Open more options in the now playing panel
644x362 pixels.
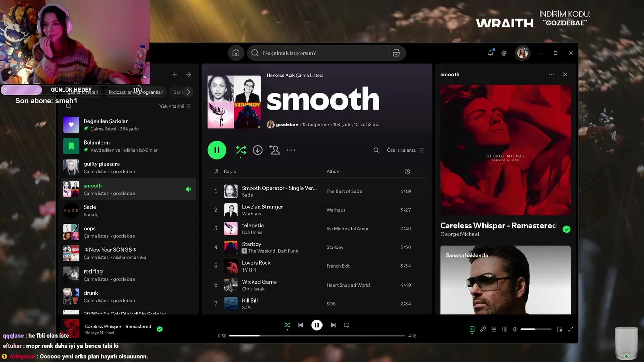coord(551,74)
